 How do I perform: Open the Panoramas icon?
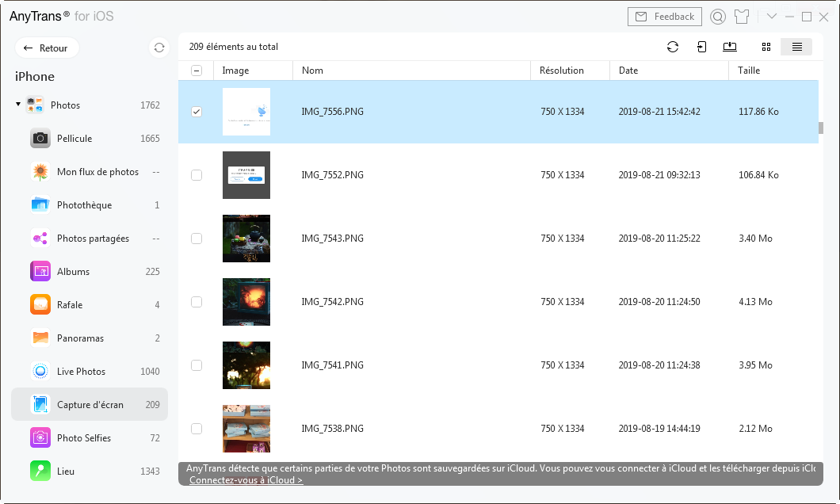tap(40, 338)
